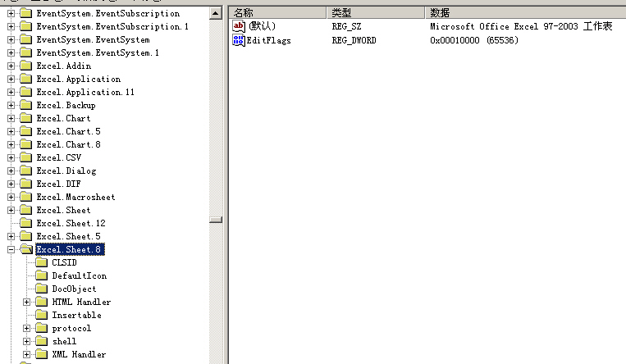Expand the Excel.Chart key
626x364 pixels.
coord(11,119)
